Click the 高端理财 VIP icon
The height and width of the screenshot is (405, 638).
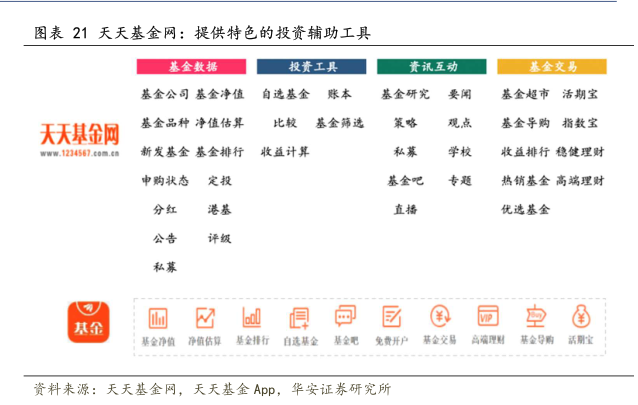(487, 319)
